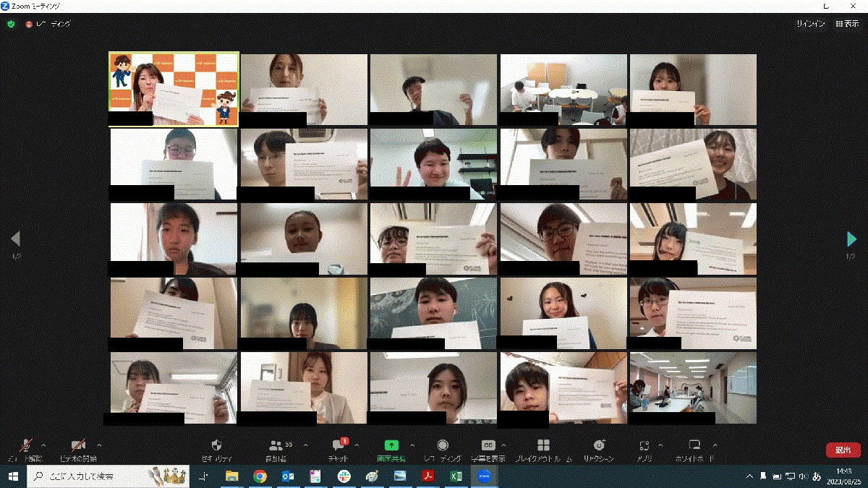Open the Whiteboard tool

(x=694, y=446)
